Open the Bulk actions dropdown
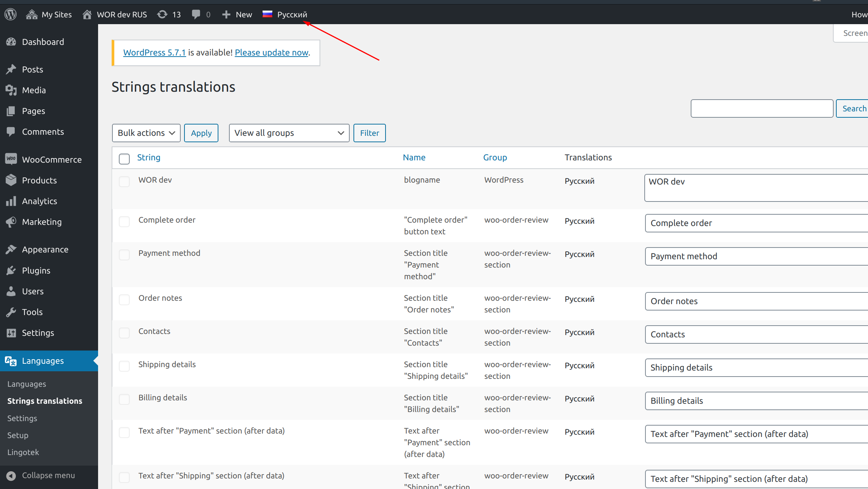 [x=146, y=133]
